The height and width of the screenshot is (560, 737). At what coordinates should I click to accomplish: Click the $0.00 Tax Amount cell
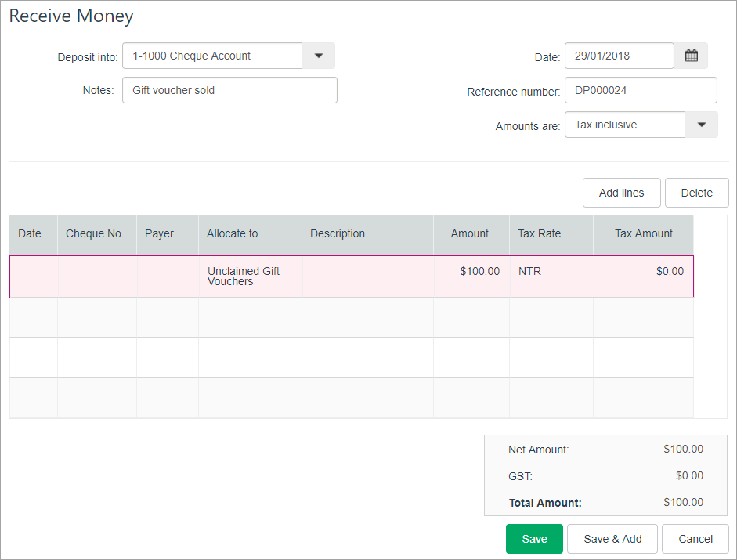pyautogui.click(x=643, y=276)
